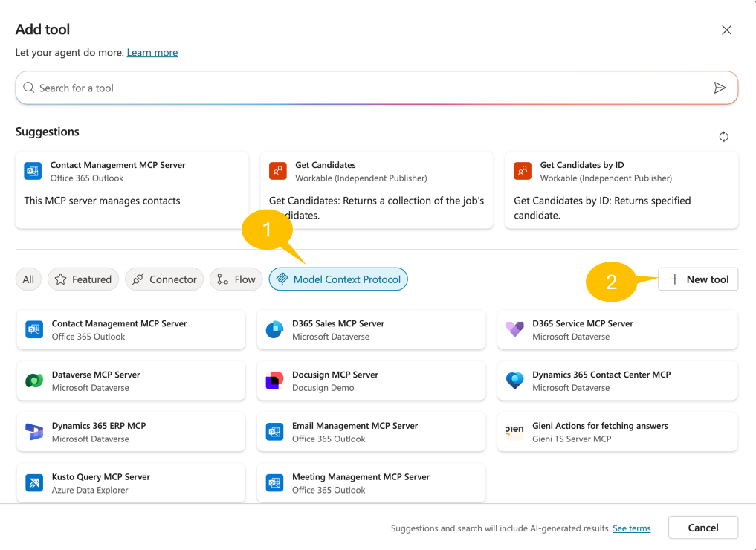
Task: Click the plug icon in Connector filter
Action: 138,279
